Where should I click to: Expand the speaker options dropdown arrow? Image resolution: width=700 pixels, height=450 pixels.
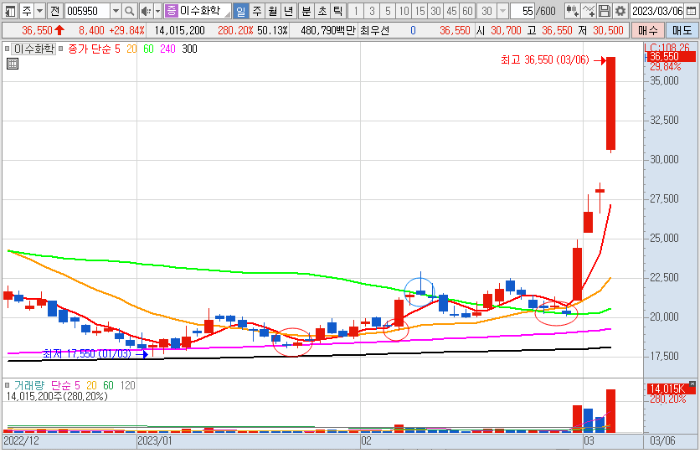pyautogui.click(x=158, y=10)
